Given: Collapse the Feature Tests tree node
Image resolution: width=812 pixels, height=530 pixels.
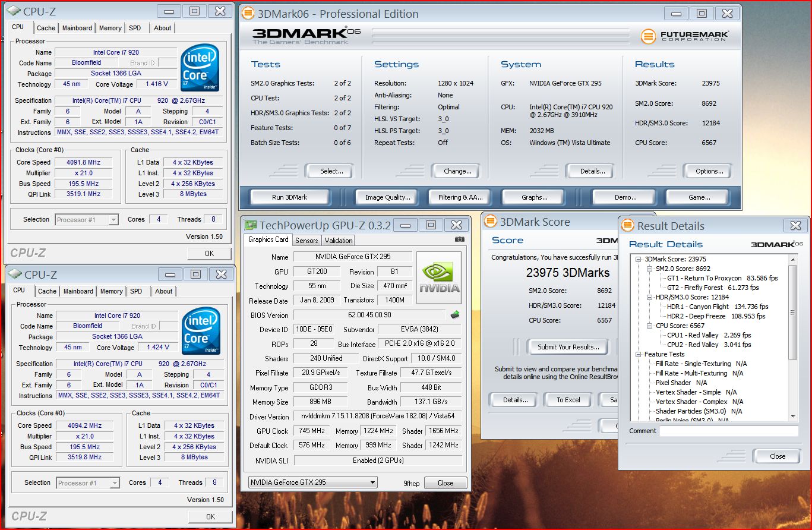Looking at the screenshot, I should click(x=639, y=354).
